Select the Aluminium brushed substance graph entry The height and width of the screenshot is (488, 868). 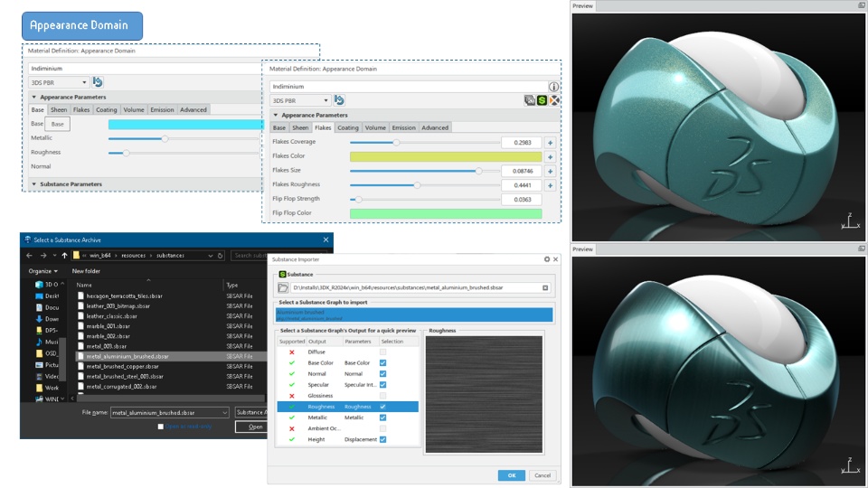click(x=414, y=314)
